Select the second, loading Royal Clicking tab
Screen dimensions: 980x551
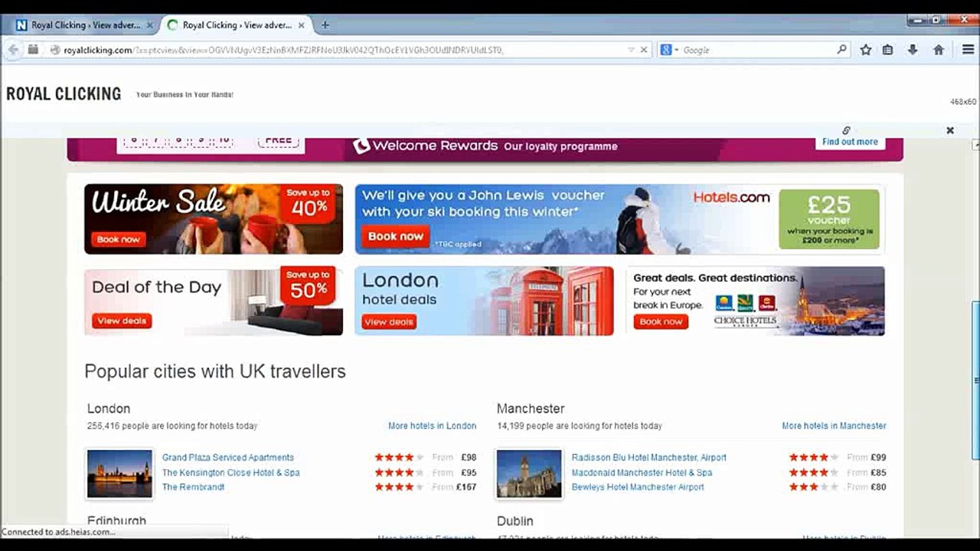coord(236,25)
